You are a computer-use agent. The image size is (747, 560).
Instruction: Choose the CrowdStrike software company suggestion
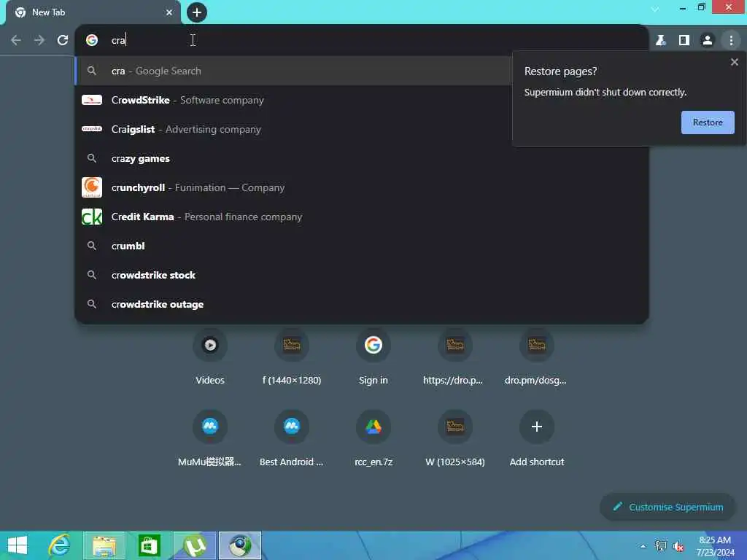pyautogui.click(x=293, y=100)
